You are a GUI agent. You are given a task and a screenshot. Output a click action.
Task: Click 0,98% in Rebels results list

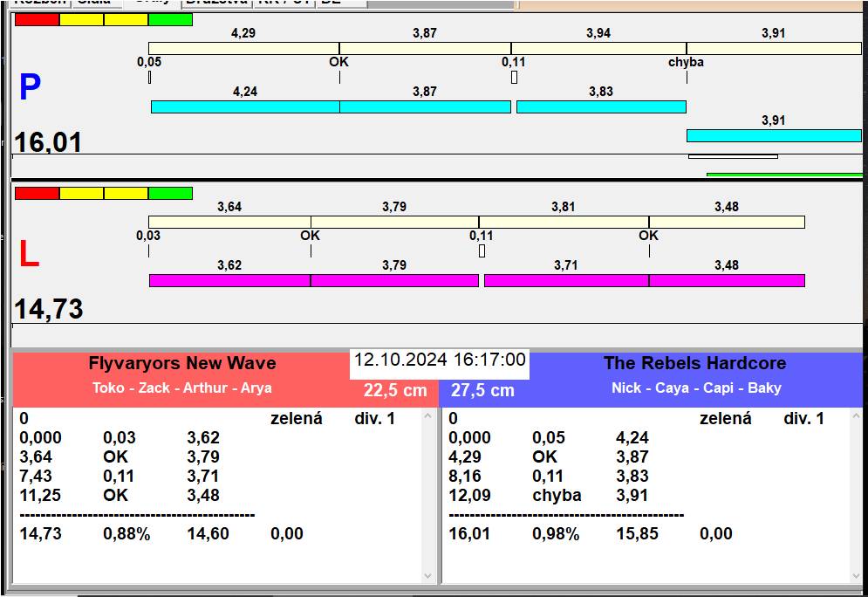pyautogui.click(x=556, y=534)
